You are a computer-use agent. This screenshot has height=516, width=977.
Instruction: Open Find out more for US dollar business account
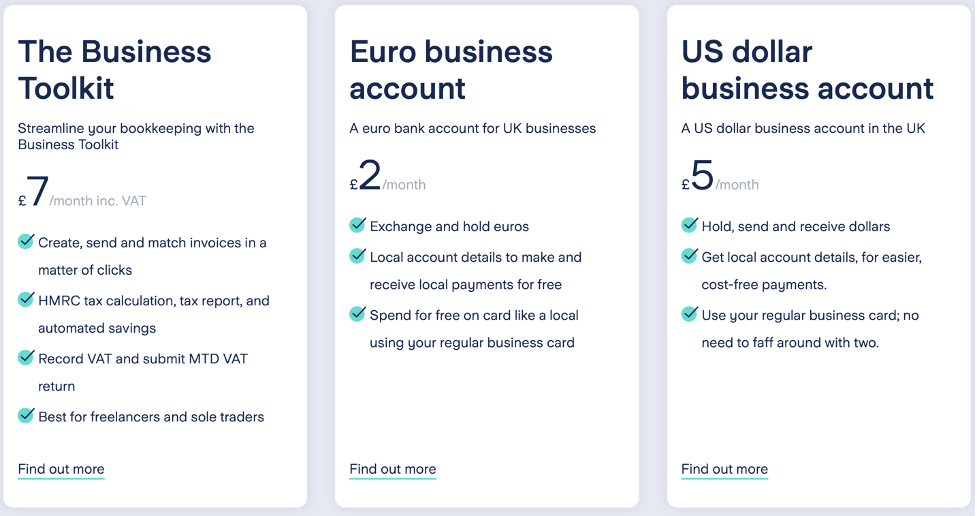(725, 469)
